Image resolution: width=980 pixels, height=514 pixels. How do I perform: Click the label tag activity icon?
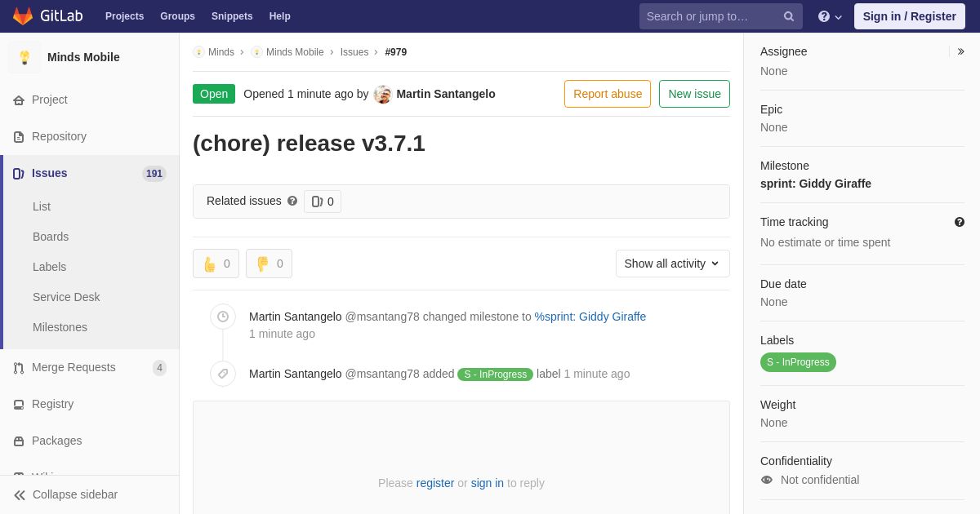point(223,374)
